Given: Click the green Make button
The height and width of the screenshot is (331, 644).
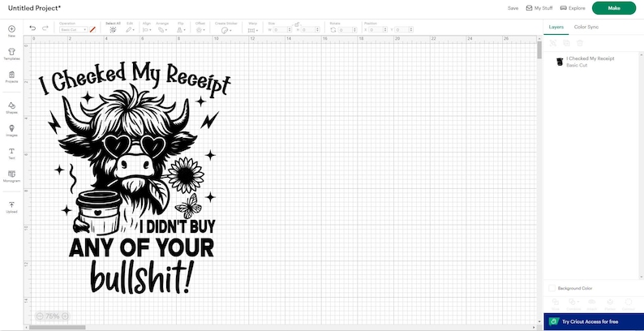Looking at the screenshot, I should coord(614,8).
